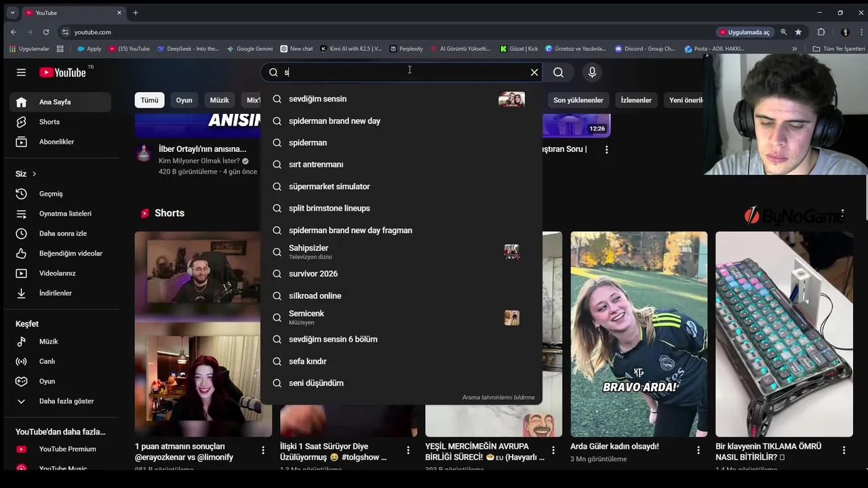Choose suggestion sevdiğim sensin 6 bölüm
The height and width of the screenshot is (488, 868).
tap(401, 340)
